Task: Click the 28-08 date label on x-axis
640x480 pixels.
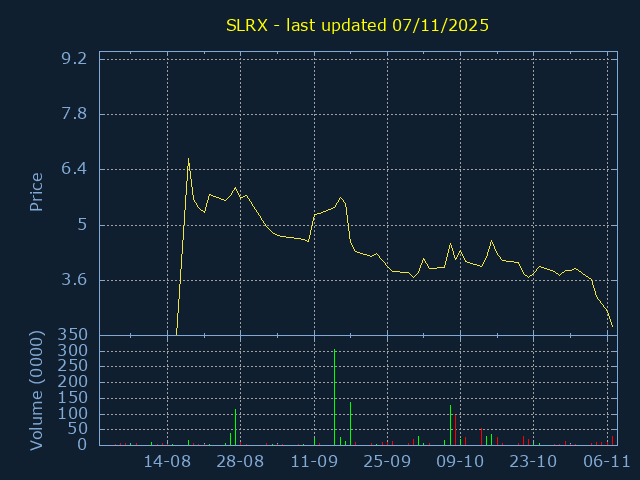Action: click(x=240, y=462)
